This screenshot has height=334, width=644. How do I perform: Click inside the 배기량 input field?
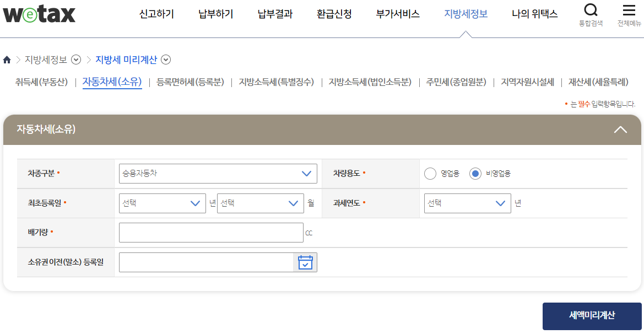point(211,232)
